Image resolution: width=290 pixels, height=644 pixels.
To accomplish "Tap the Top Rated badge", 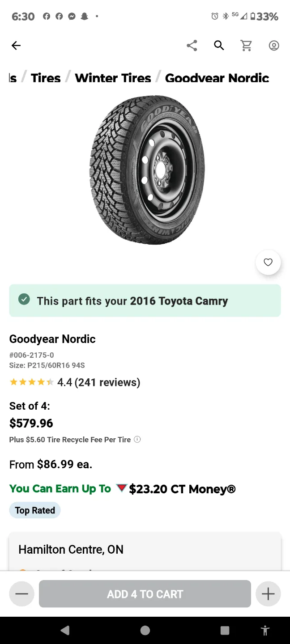I will (34, 510).
